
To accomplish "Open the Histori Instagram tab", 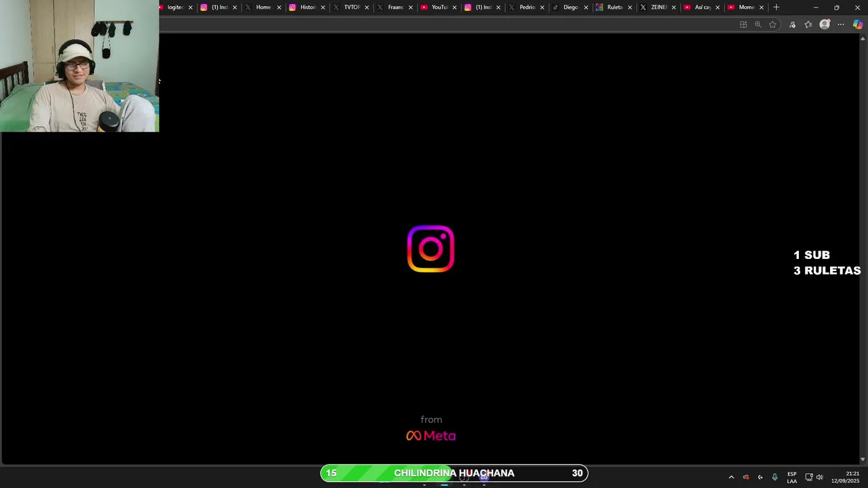I will (x=307, y=7).
